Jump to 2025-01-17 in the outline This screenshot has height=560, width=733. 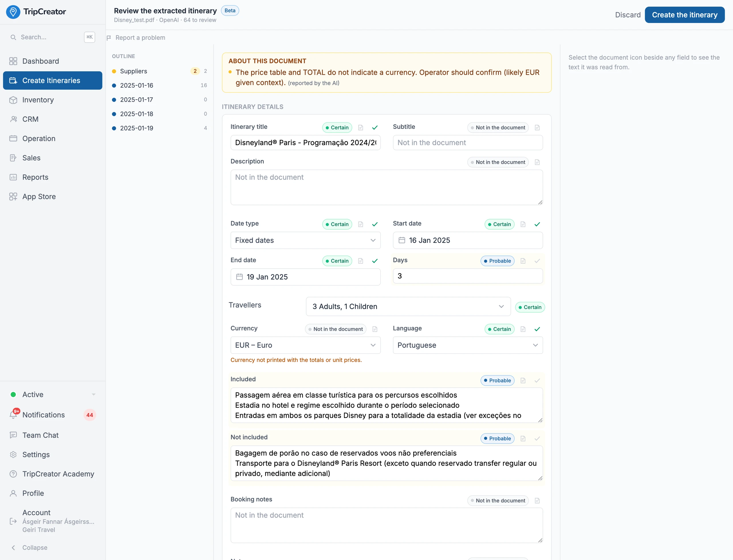(159, 100)
